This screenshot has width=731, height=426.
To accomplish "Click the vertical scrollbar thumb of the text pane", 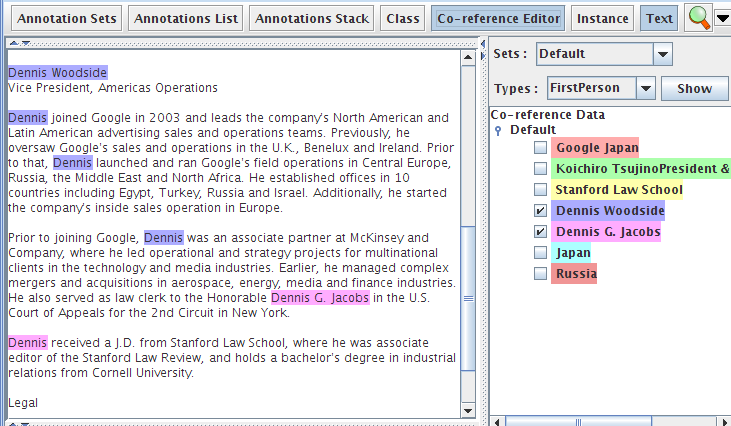I will [x=468, y=298].
